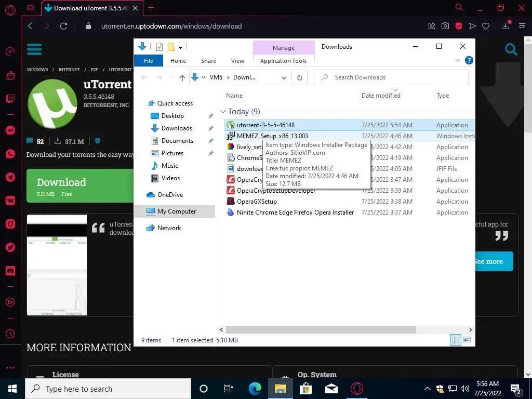This screenshot has width=532, height=399.
Task: Open the volume control in system tray
Action: coord(465,389)
